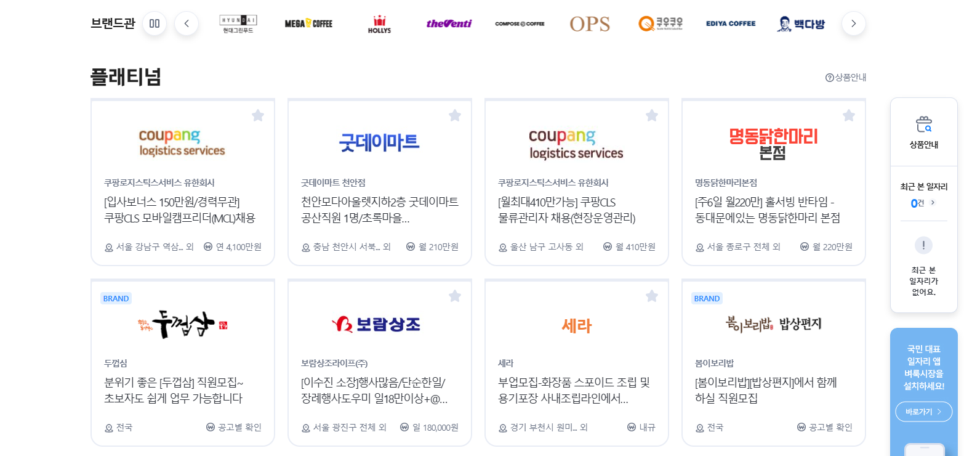This screenshot has height=456, width=980.
Task: Bookmark the 쿠팡CLS 물류관리자 job
Action: (652, 115)
